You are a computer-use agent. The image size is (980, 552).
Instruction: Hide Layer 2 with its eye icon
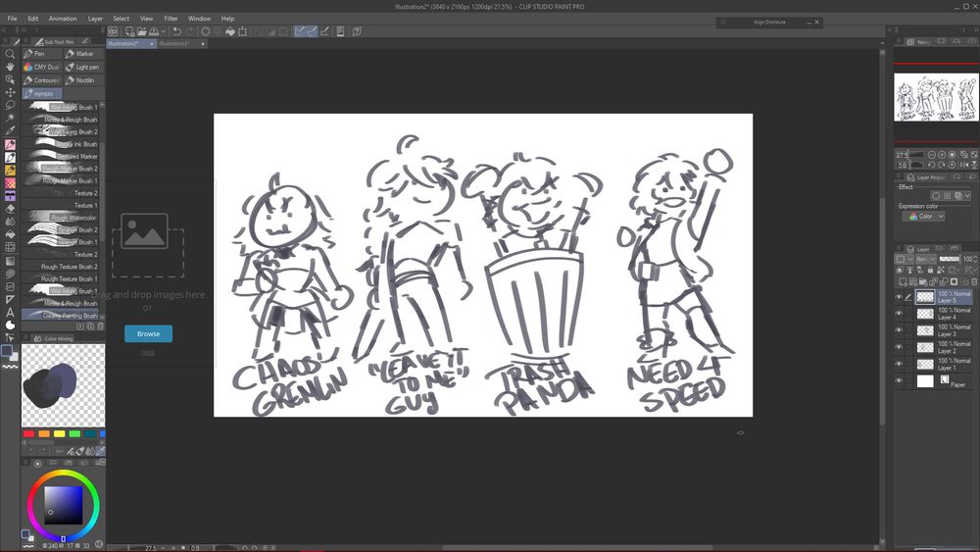point(899,347)
